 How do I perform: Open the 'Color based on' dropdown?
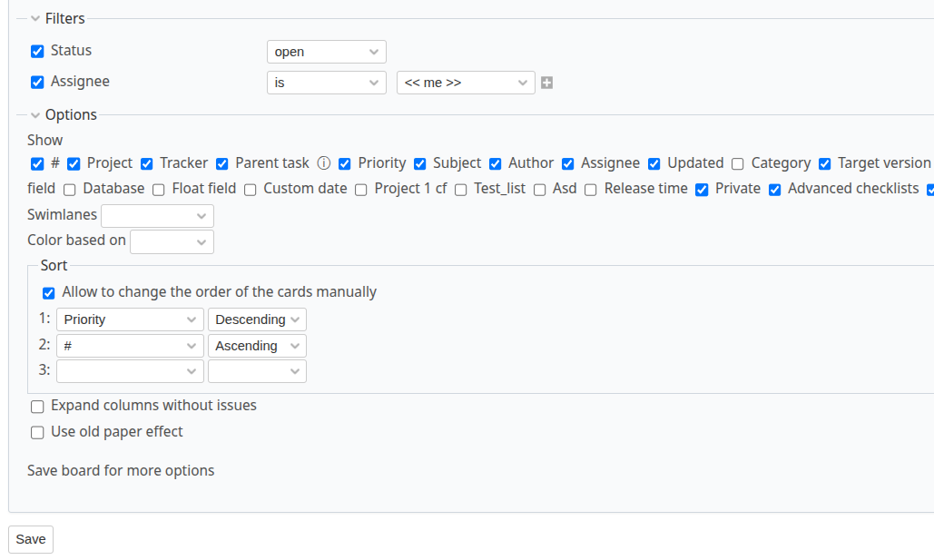coord(172,241)
